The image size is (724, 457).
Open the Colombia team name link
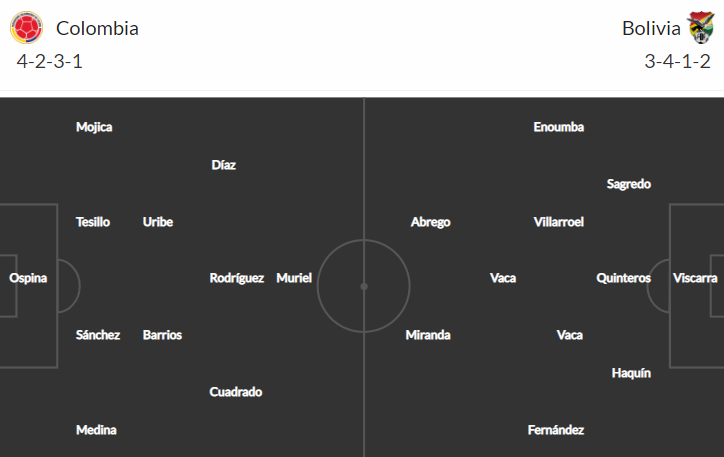(97, 29)
